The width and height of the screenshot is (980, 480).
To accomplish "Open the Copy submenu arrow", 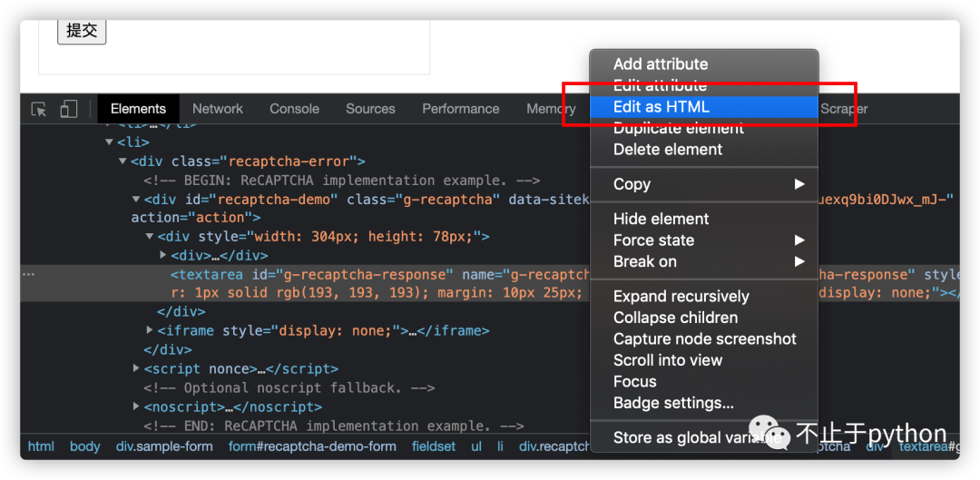I will coord(799,184).
